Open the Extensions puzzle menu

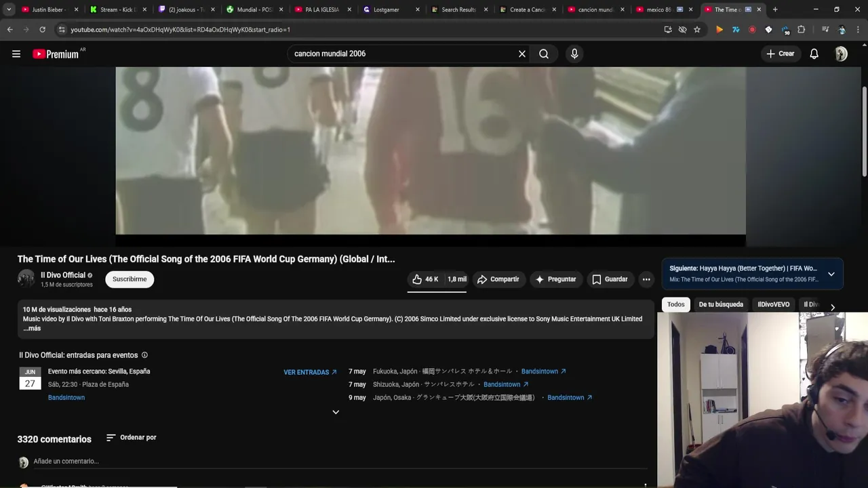click(x=802, y=29)
